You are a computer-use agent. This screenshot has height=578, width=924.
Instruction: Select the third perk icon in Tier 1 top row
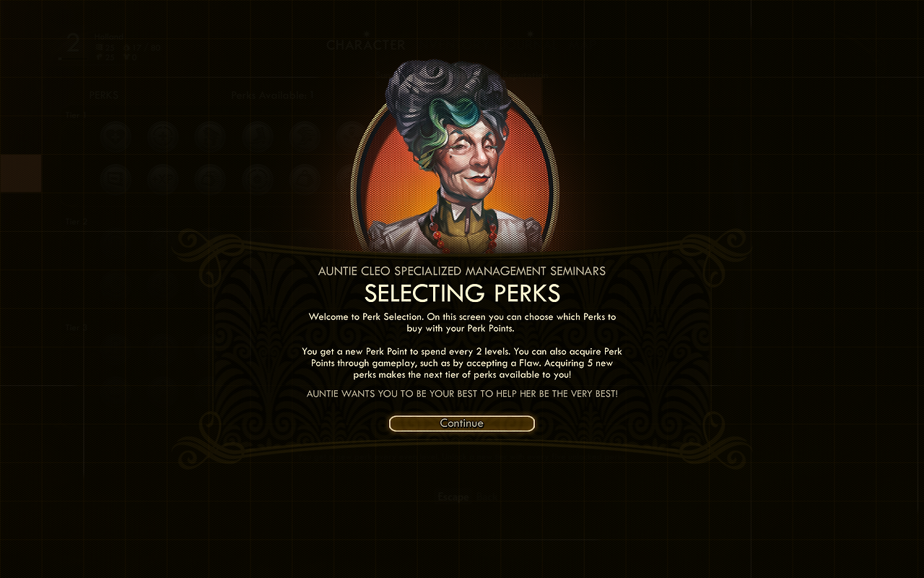[210, 135]
